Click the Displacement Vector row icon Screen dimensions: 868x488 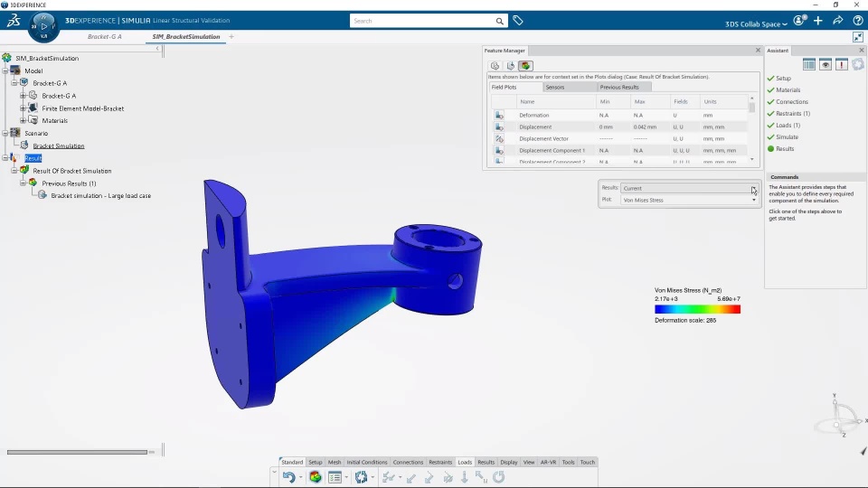[499, 139]
